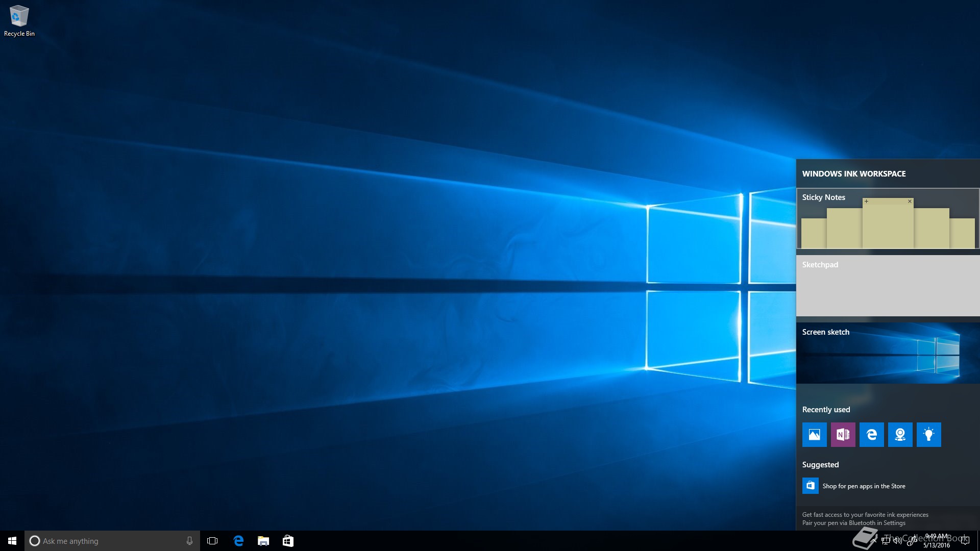Viewport: 980px width, 551px height.
Task: Launch Microsoft Edge from the taskbar
Action: (238, 541)
